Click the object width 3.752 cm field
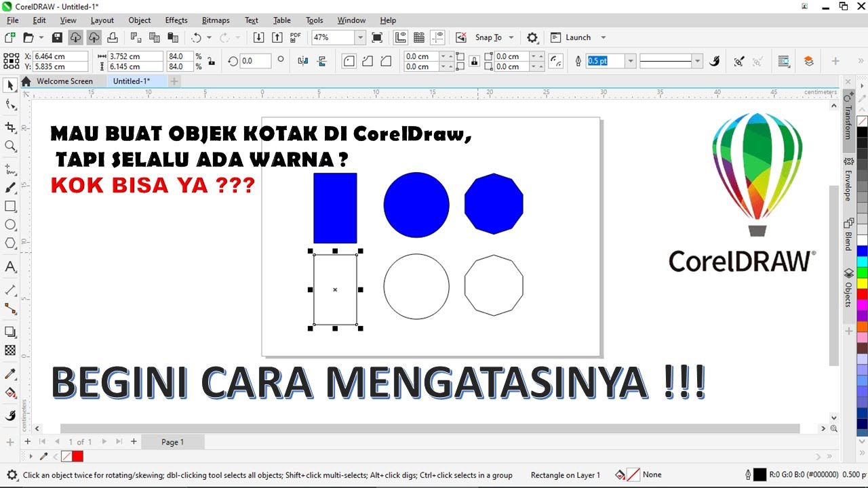This screenshot has width=868, height=488. (x=135, y=56)
